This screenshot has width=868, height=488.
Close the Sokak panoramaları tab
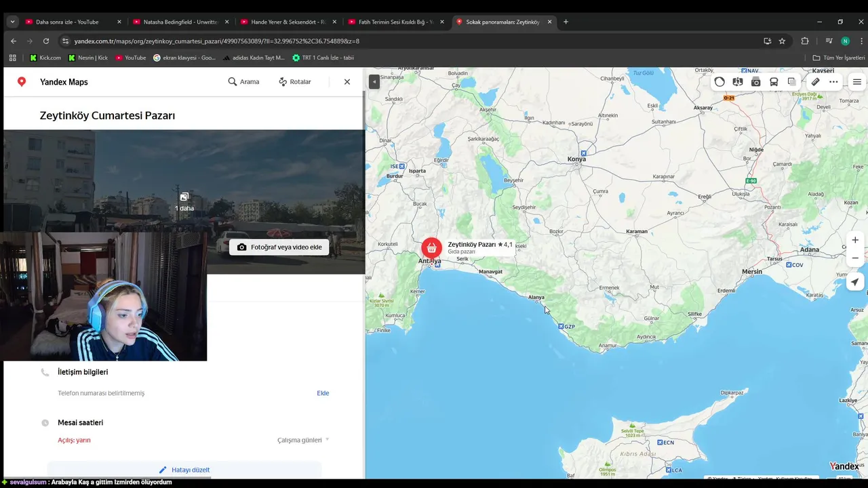(549, 22)
